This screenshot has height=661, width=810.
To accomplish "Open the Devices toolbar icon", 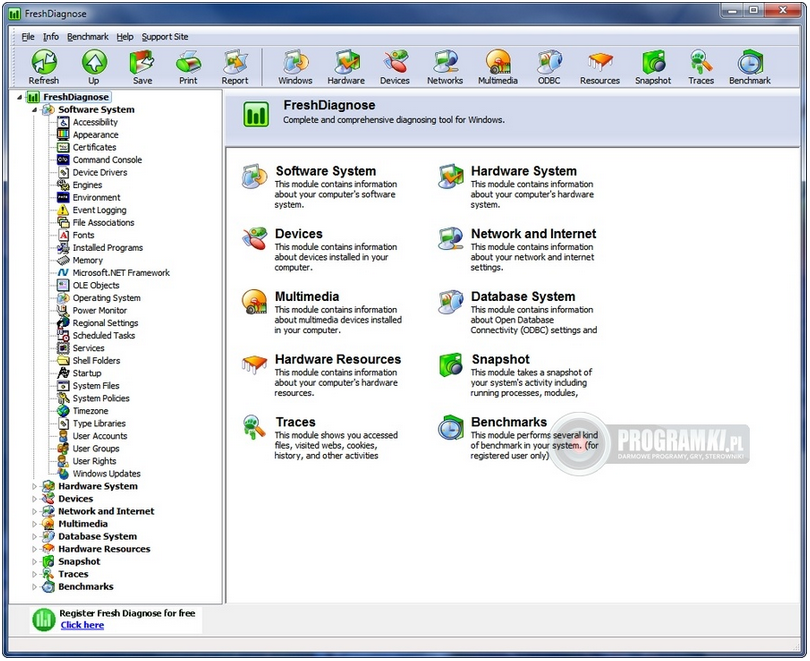I will coord(395,62).
